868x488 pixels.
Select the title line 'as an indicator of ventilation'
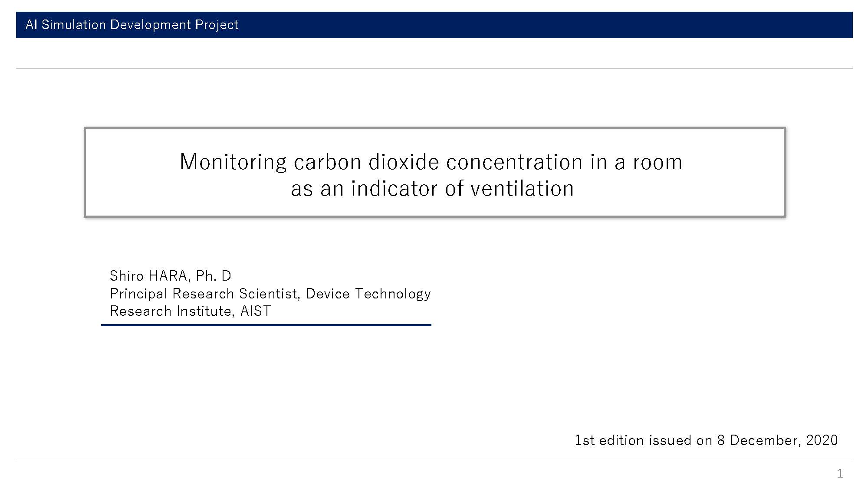pyautogui.click(x=432, y=189)
